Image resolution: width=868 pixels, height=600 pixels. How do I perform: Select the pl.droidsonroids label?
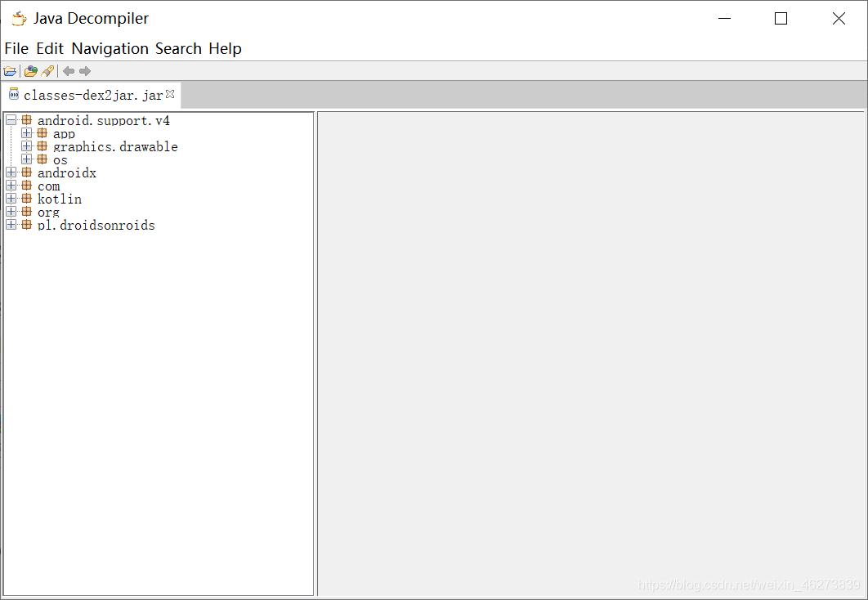point(96,226)
